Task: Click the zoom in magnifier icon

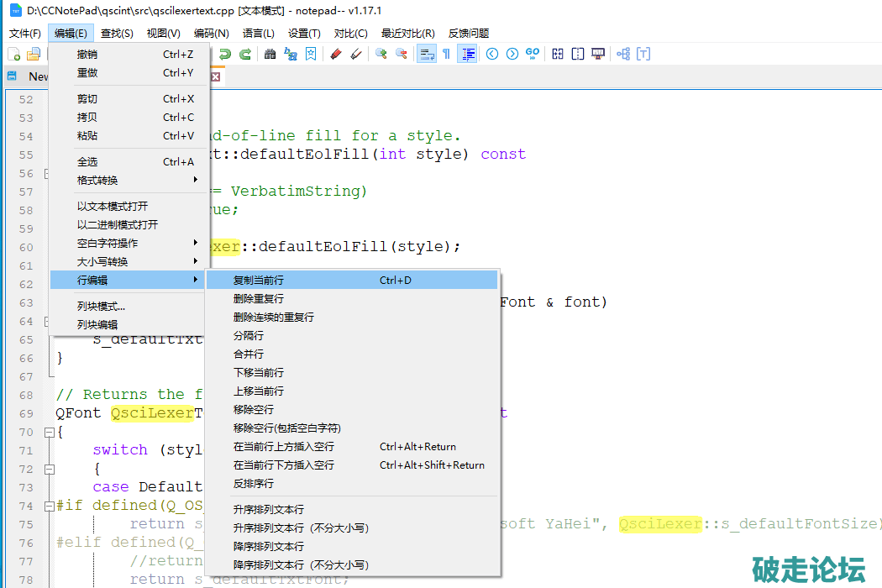Action: [x=381, y=54]
